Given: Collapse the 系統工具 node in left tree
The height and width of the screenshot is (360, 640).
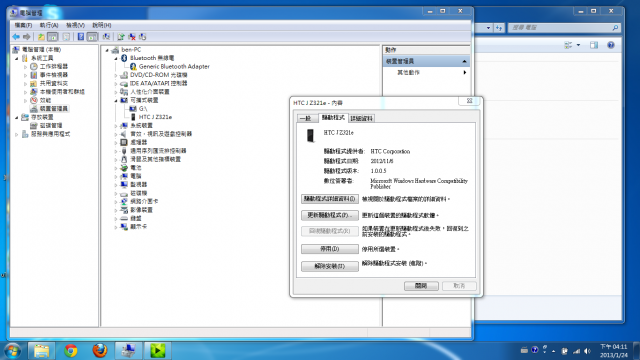Looking at the screenshot, I should [x=17, y=58].
